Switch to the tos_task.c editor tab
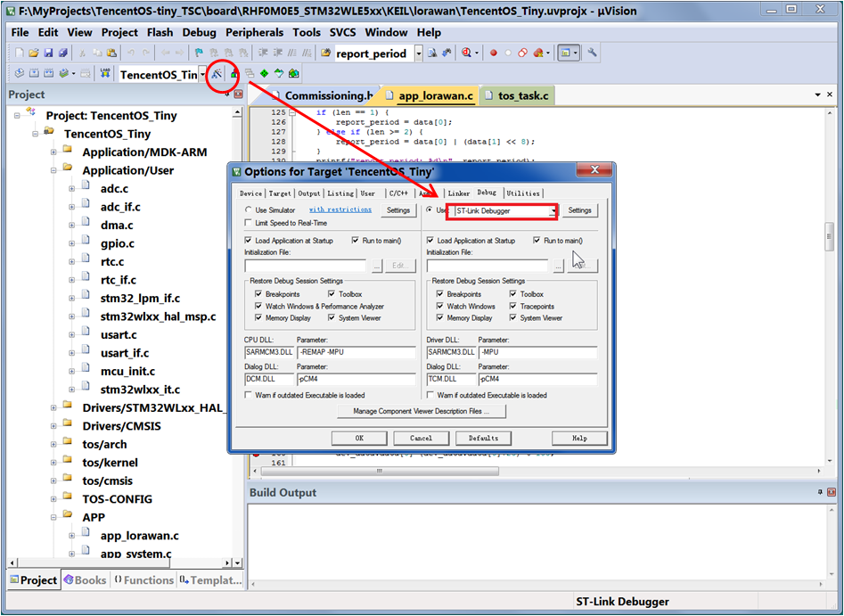The width and height of the screenshot is (844, 616). pos(517,96)
